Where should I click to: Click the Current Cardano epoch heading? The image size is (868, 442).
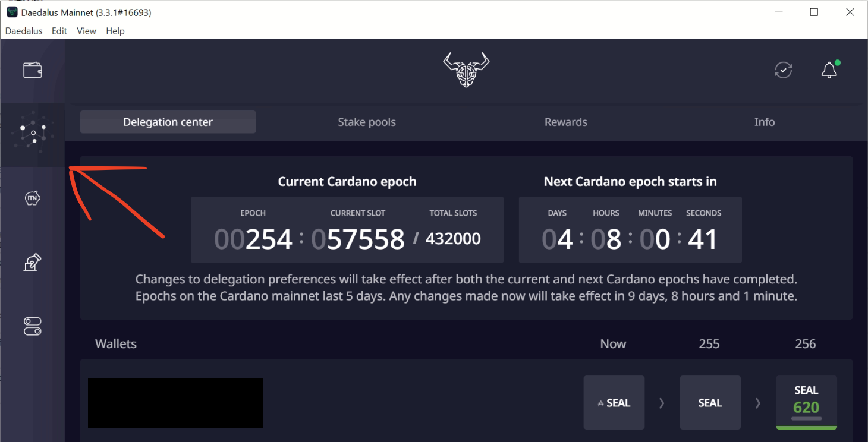click(347, 181)
